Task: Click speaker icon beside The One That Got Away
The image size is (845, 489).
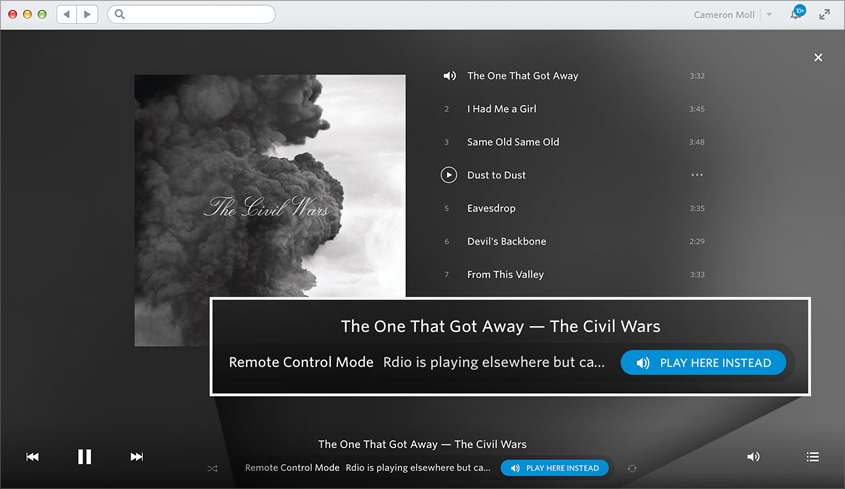Action: pyautogui.click(x=449, y=76)
